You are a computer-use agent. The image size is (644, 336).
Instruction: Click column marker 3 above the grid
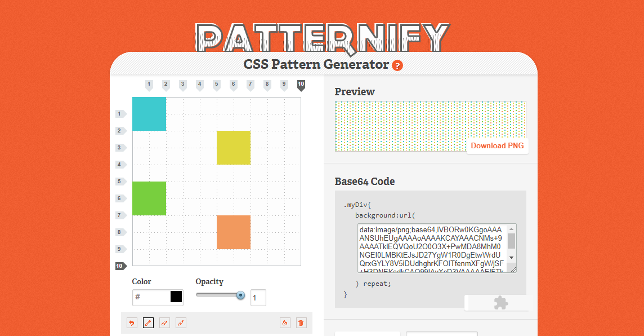pos(183,85)
